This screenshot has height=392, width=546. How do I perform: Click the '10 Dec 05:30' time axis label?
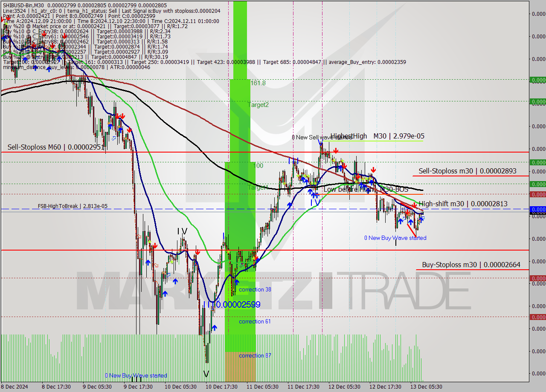click(180, 387)
